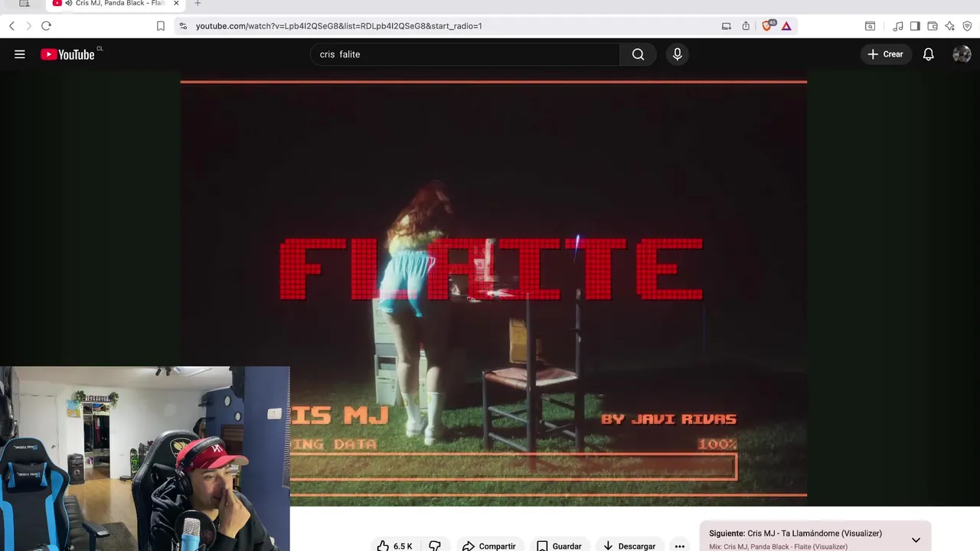
Task: Go to the YouTube home logo
Action: 67,54
